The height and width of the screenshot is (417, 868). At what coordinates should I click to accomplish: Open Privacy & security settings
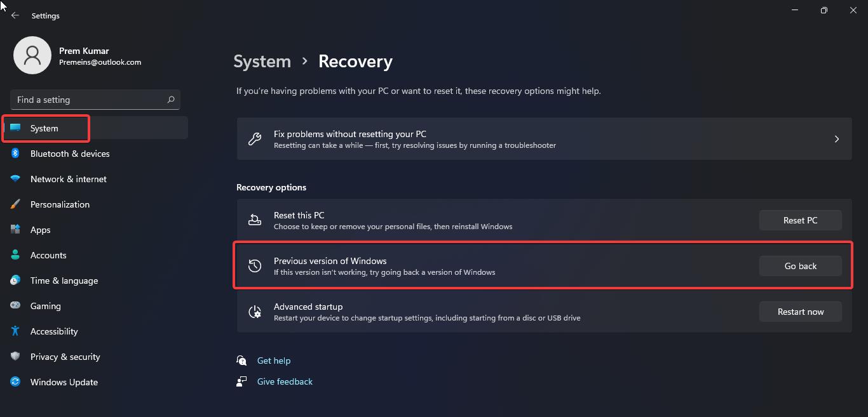tap(65, 356)
